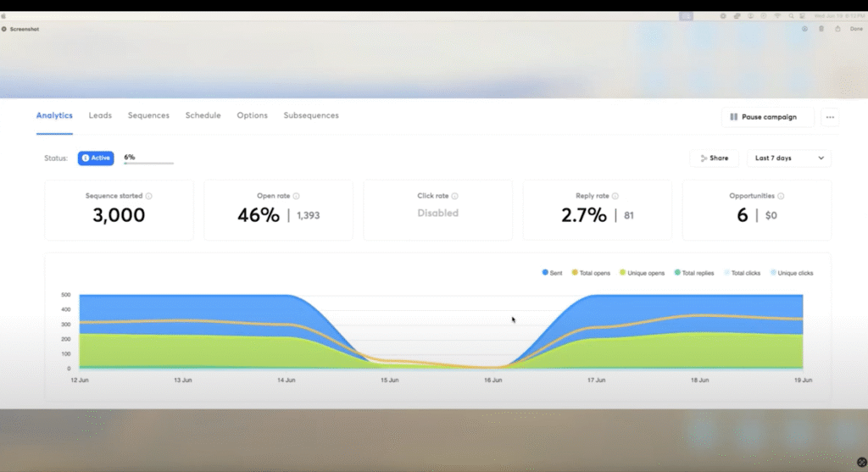Click the Wi-Fi icon in the macOS menu bar

[x=776, y=16]
